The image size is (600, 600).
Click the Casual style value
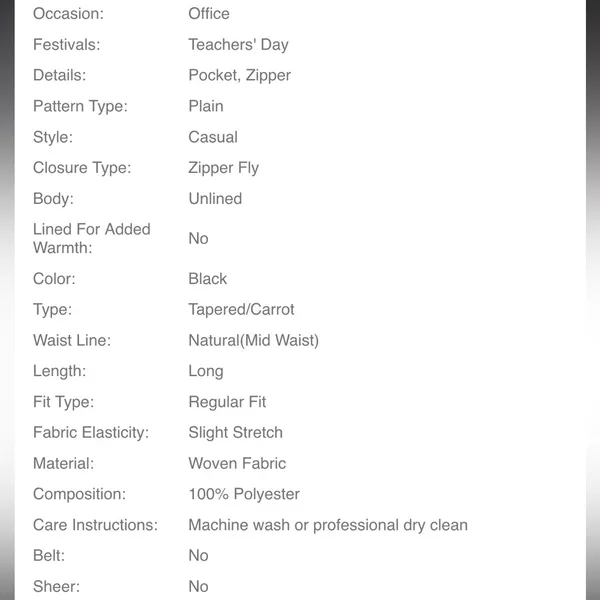coord(213,137)
